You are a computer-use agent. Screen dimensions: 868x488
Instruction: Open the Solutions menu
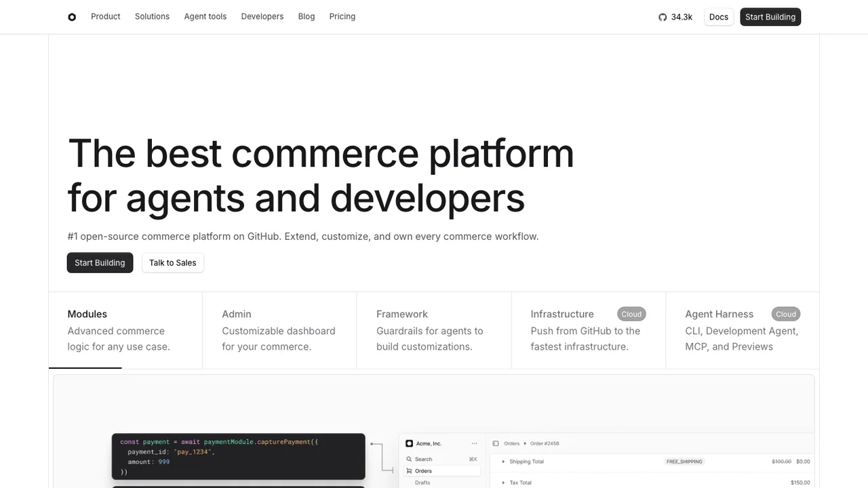tap(152, 16)
